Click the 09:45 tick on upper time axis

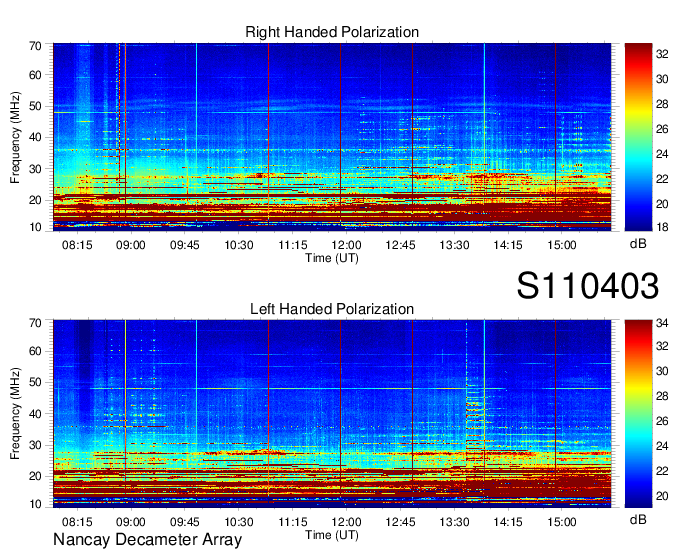[185, 245]
